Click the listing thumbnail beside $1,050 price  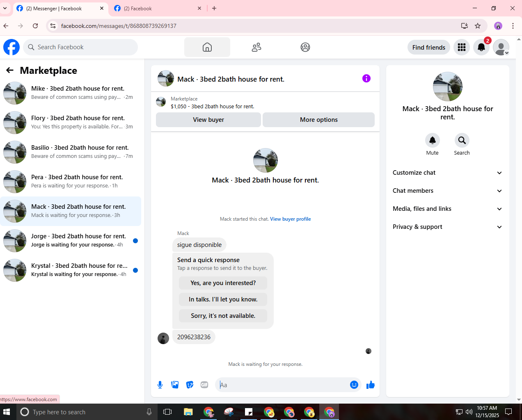(161, 102)
